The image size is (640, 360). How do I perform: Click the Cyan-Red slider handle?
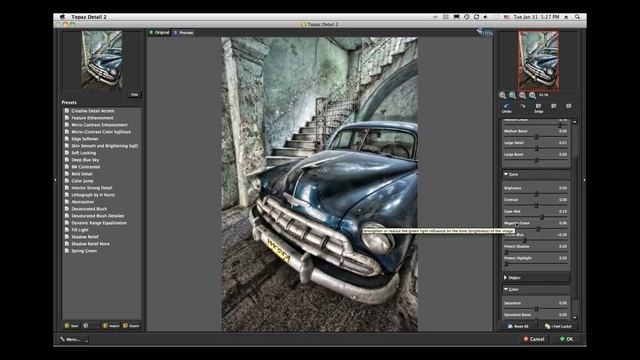pos(542,217)
